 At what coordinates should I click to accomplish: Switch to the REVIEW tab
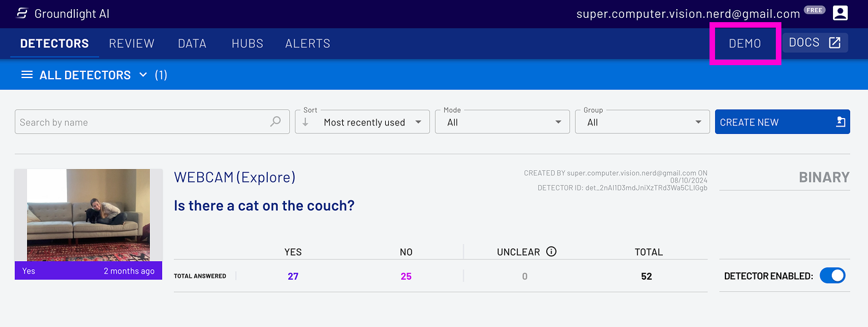point(132,44)
